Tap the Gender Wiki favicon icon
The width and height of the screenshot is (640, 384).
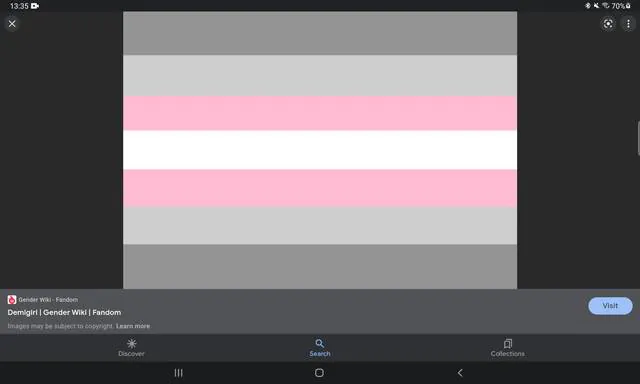point(12,300)
